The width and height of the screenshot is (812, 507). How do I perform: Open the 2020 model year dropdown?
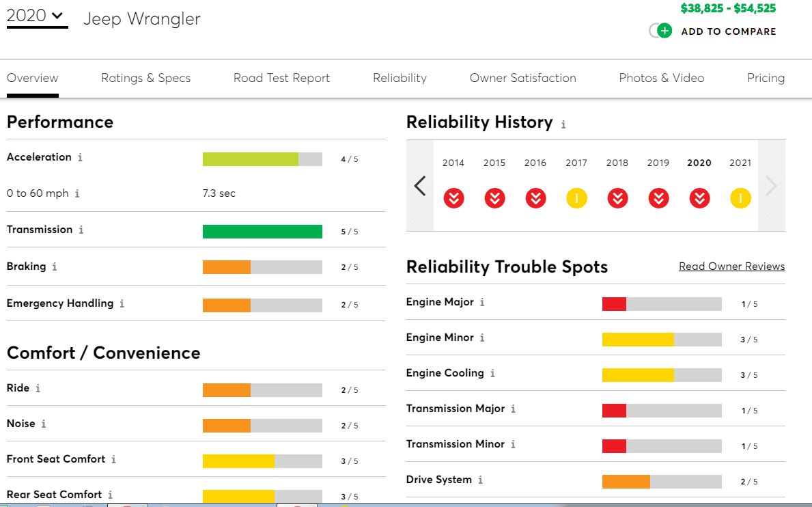coord(36,16)
